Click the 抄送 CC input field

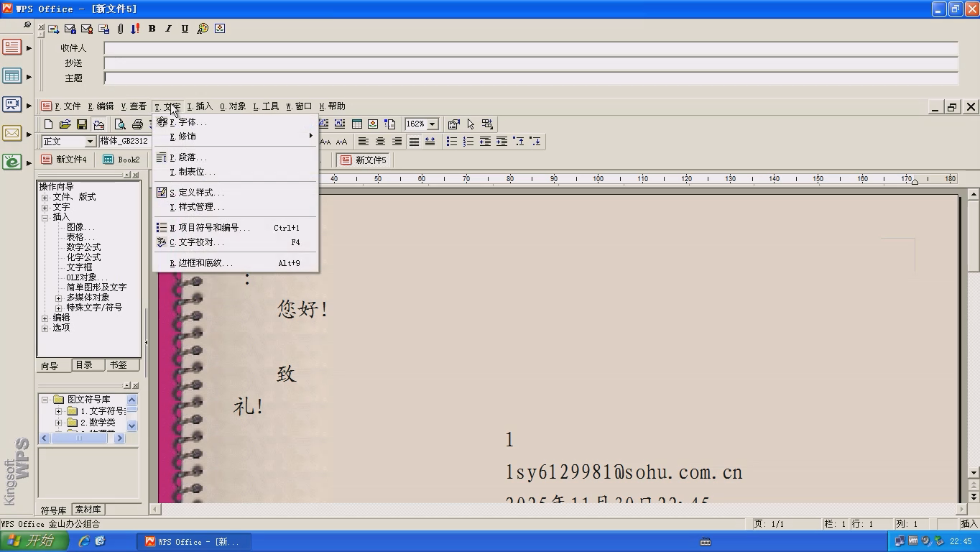click(x=531, y=63)
